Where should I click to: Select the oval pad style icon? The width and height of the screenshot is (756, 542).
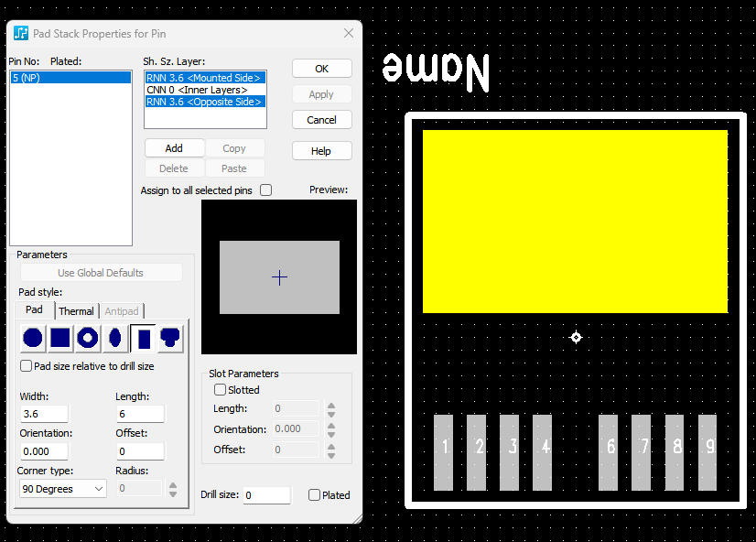pyautogui.click(x=115, y=338)
